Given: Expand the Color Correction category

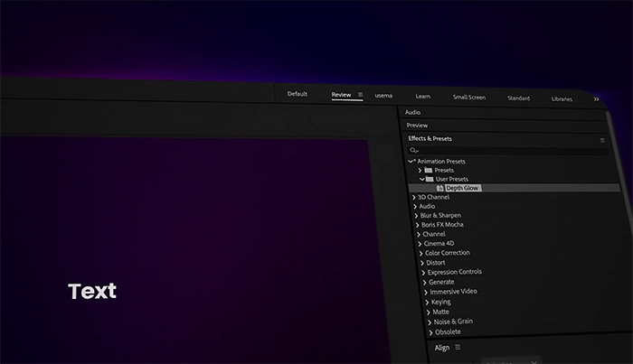Looking at the screenshot, I should (421, 253).
